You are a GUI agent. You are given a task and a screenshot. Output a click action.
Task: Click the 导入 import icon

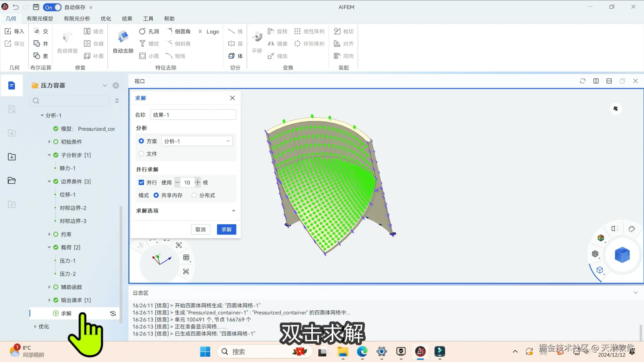pyautogui.click(x=14, y=32)
